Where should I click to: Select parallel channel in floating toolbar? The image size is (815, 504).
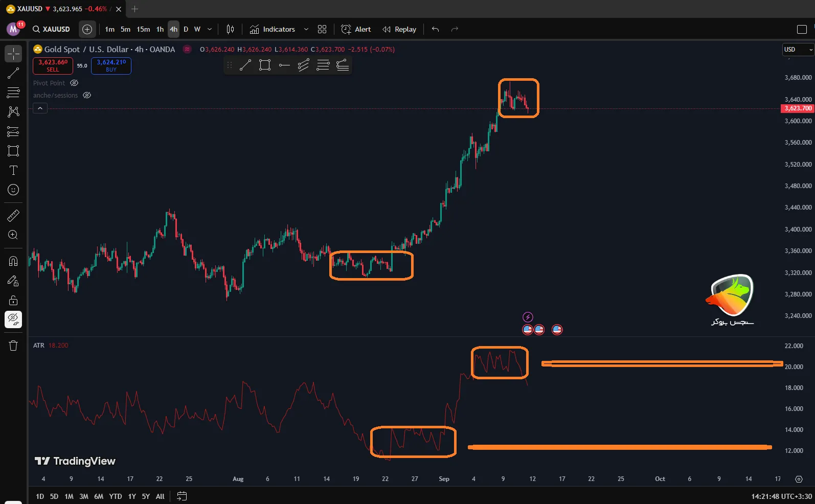point(304,65)
